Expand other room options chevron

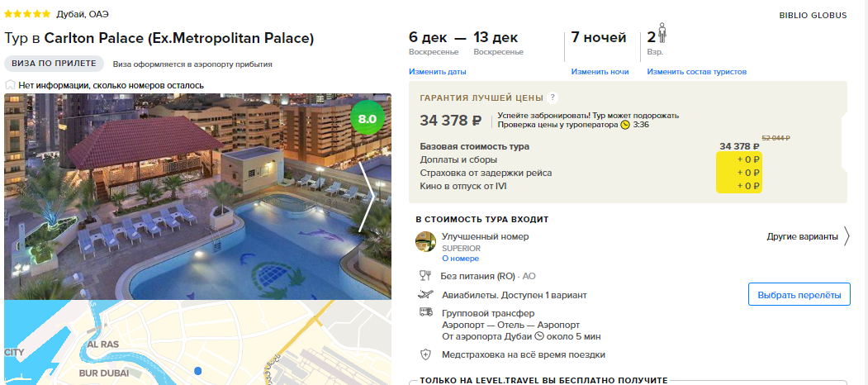[847, 236]
